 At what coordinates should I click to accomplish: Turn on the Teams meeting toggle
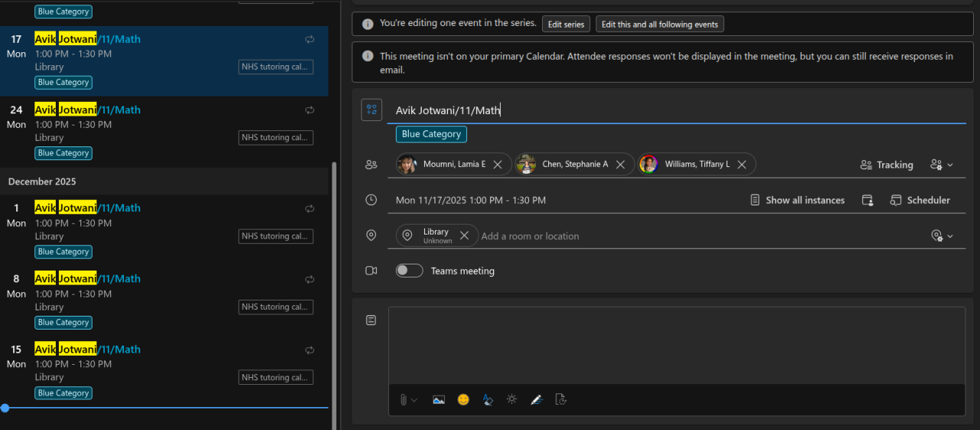tap(410, 271)
